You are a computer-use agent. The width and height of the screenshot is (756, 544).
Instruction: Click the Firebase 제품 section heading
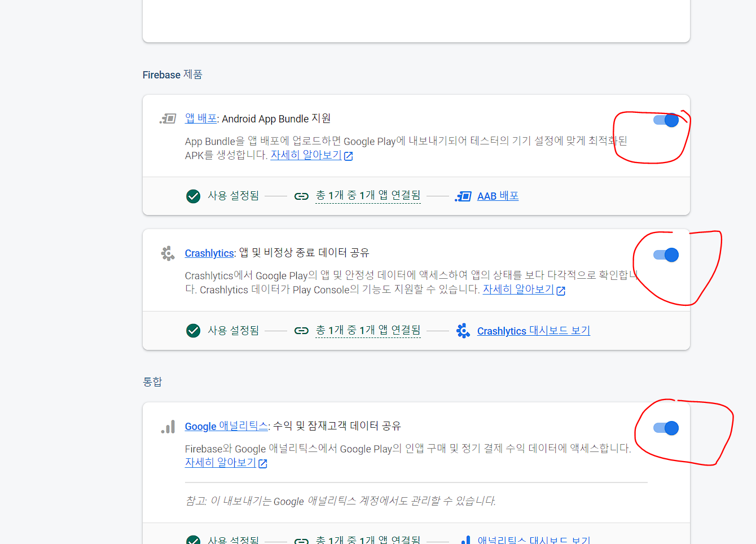click(172, 74)
